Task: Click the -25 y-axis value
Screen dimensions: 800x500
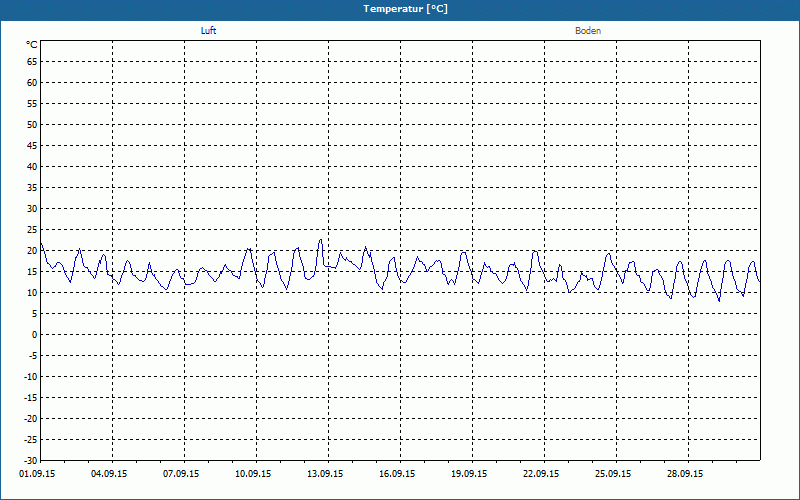Action: point(31,439)
